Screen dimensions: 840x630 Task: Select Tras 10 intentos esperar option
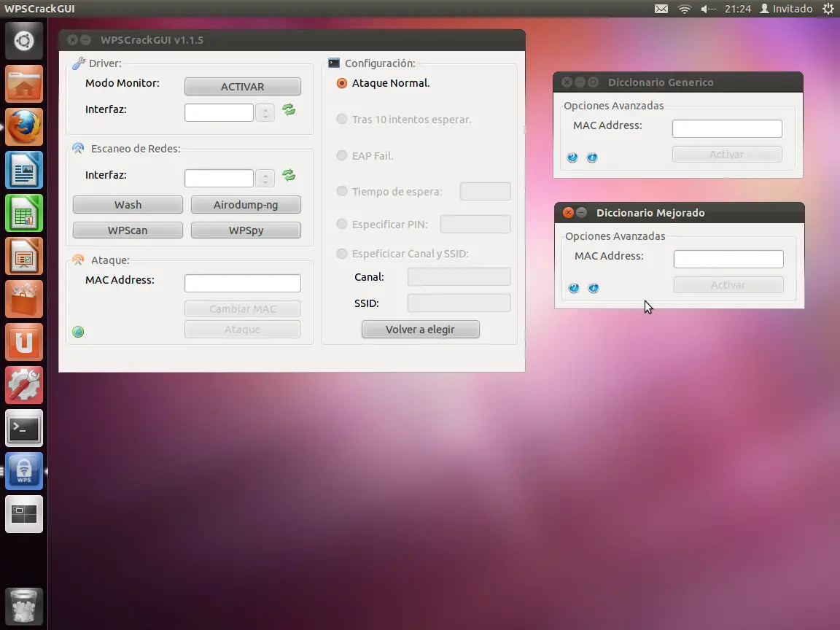point(342,119)
